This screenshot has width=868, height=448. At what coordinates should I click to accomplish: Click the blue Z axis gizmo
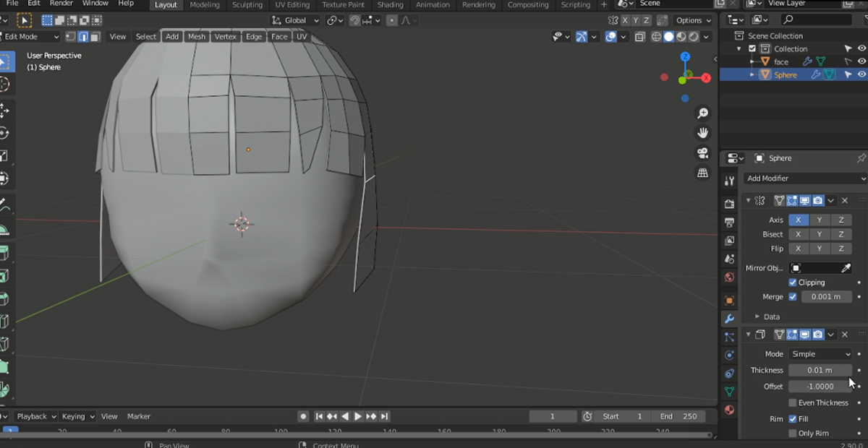pos(686,57)
